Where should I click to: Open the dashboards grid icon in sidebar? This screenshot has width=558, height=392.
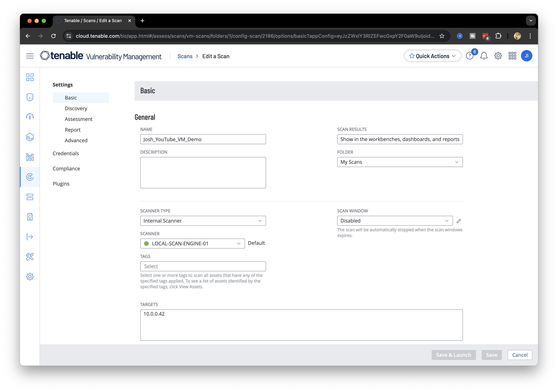point(30,77)
